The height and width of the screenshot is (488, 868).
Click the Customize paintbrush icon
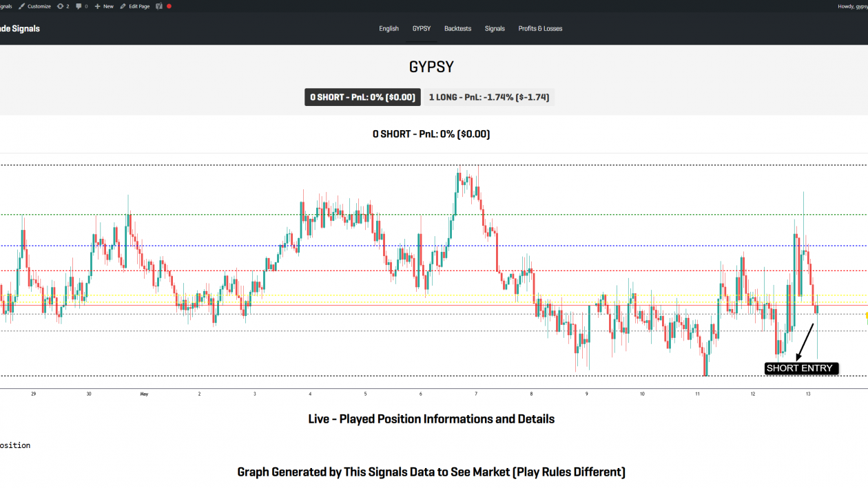22,6
